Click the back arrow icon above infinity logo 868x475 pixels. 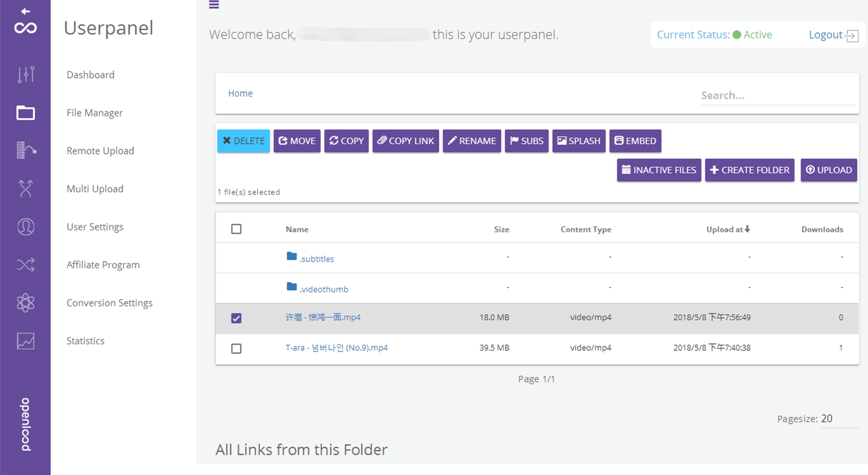click(25, 11)
